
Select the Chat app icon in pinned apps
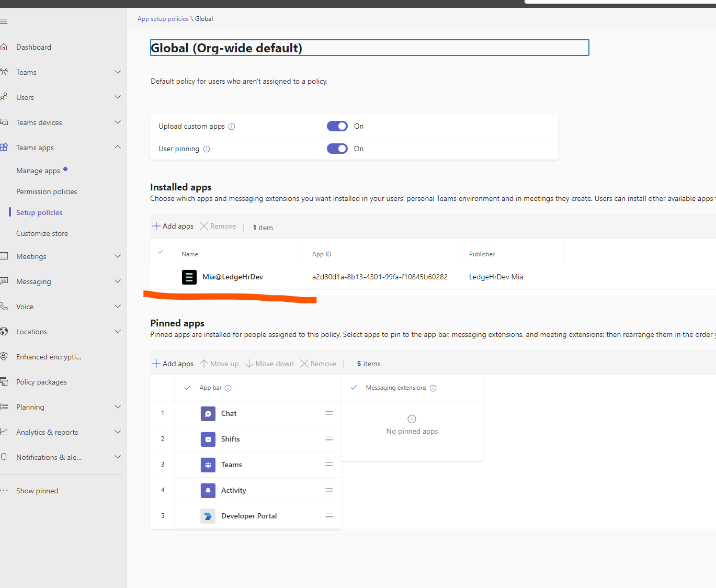208,413
